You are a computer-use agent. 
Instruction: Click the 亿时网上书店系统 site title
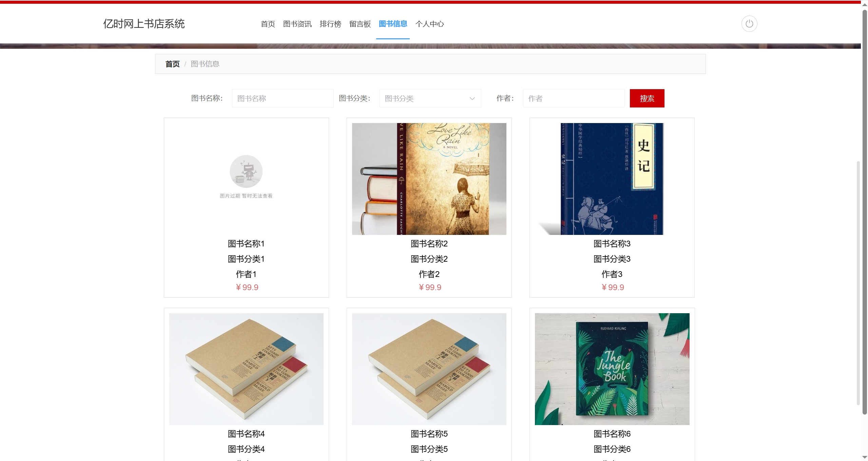pyautogui.click(x=144, y=24)
